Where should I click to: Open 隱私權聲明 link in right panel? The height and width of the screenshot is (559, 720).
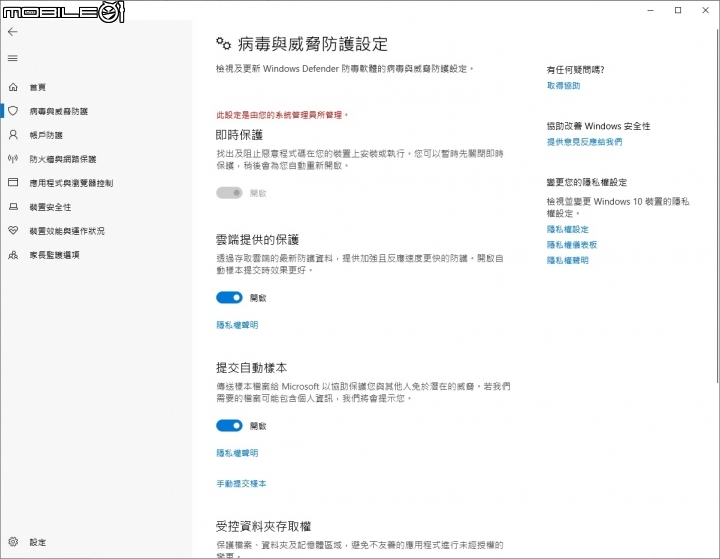568,260
